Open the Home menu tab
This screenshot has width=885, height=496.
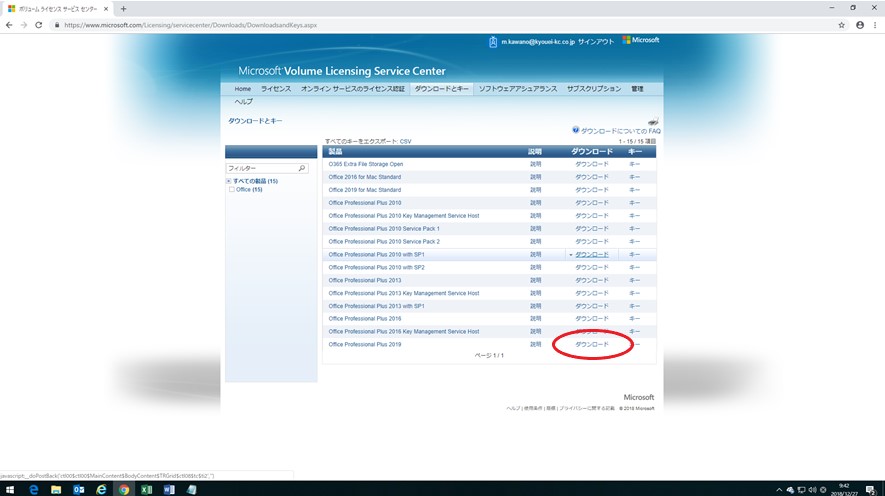pyautogui.click(x=243, y=89)
